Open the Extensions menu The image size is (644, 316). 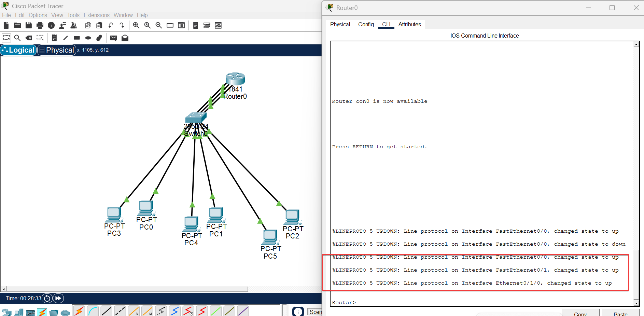(97, 15)
